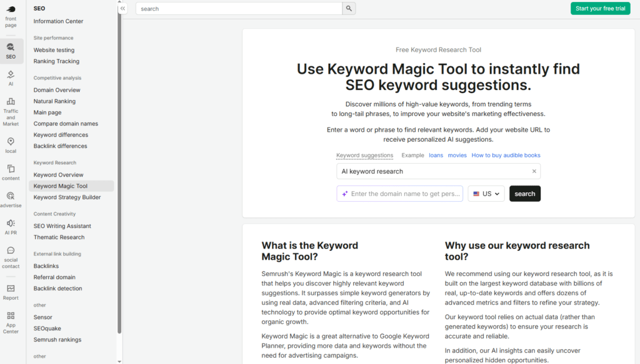Open SEOquake menu item
Viewport: 640px width, 364px height.
[x=47, y=328]
